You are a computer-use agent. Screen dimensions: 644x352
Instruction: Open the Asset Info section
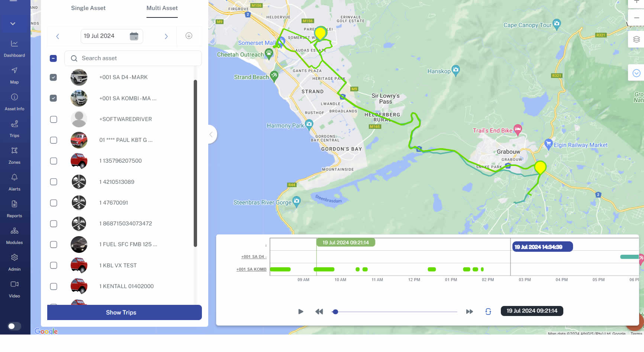tap(15, 101)
